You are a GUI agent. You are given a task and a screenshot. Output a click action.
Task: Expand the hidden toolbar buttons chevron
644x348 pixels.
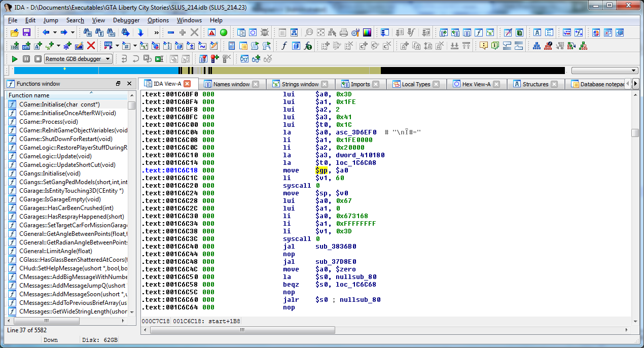[x=157, y=32]
